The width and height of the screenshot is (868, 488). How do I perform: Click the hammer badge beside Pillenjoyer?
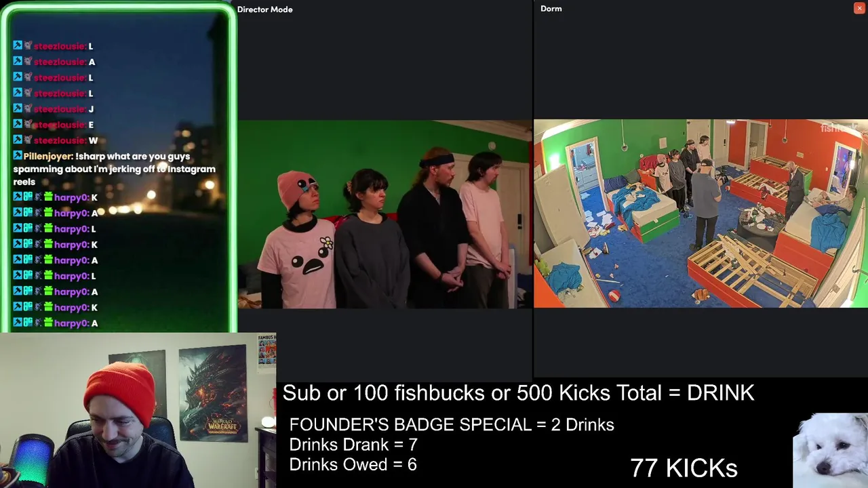coord(18,156)
